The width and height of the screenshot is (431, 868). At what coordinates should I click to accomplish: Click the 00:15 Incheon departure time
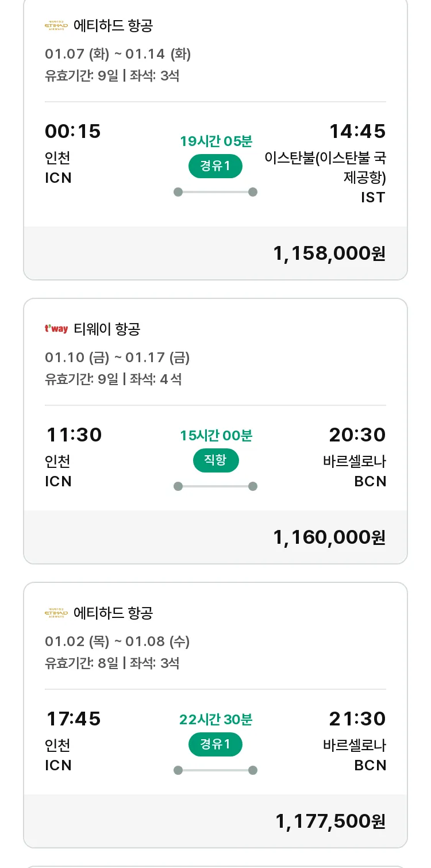point(73,132)
